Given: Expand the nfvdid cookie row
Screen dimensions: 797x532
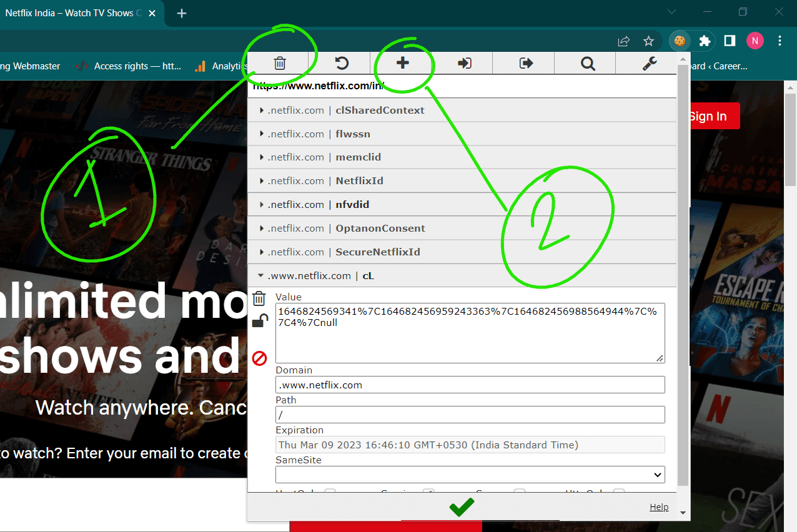Looking at the screenshot, I should click(462, 205).
